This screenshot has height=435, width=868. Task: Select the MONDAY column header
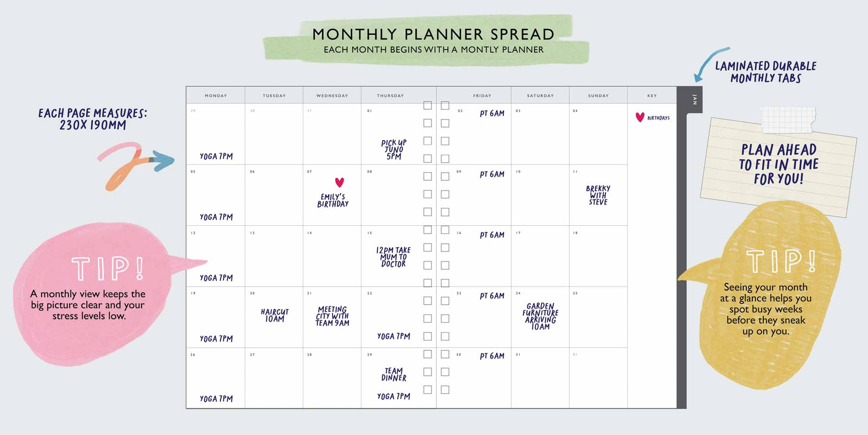click(x=216, y=96)
